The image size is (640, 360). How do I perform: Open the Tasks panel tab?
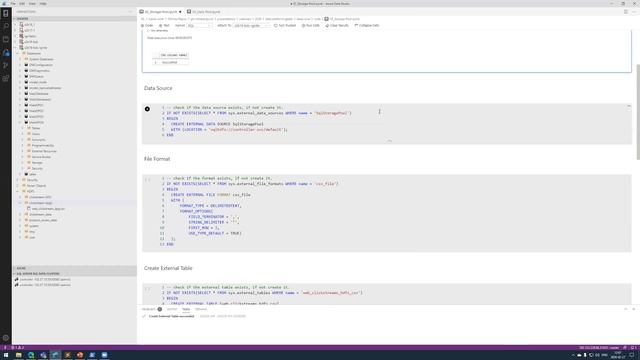186,309
